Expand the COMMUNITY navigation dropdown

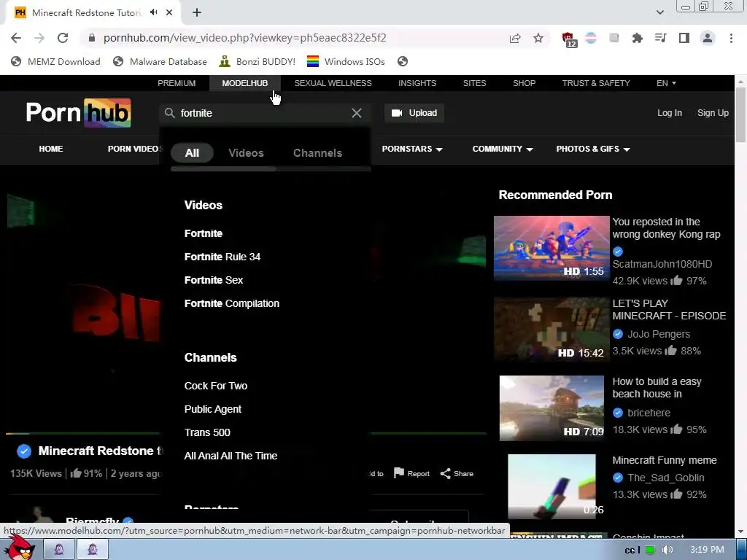pyautogui.click(x=503, y=149)
